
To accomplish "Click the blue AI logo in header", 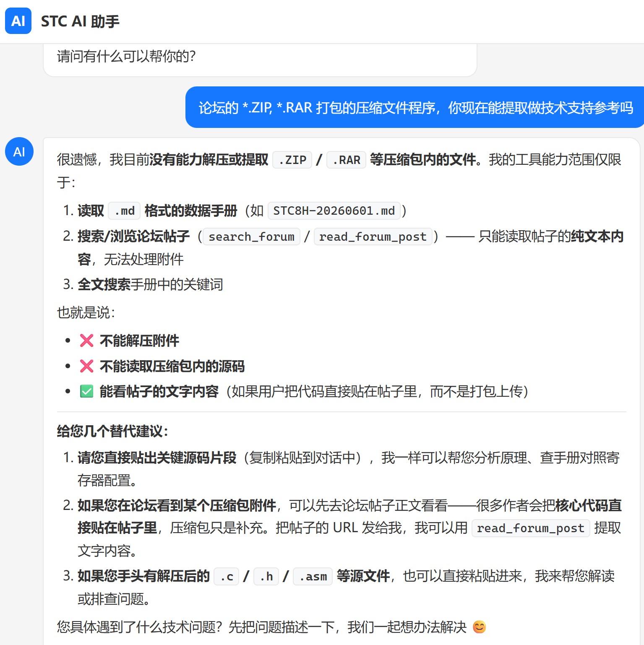I will coord(18,21).
